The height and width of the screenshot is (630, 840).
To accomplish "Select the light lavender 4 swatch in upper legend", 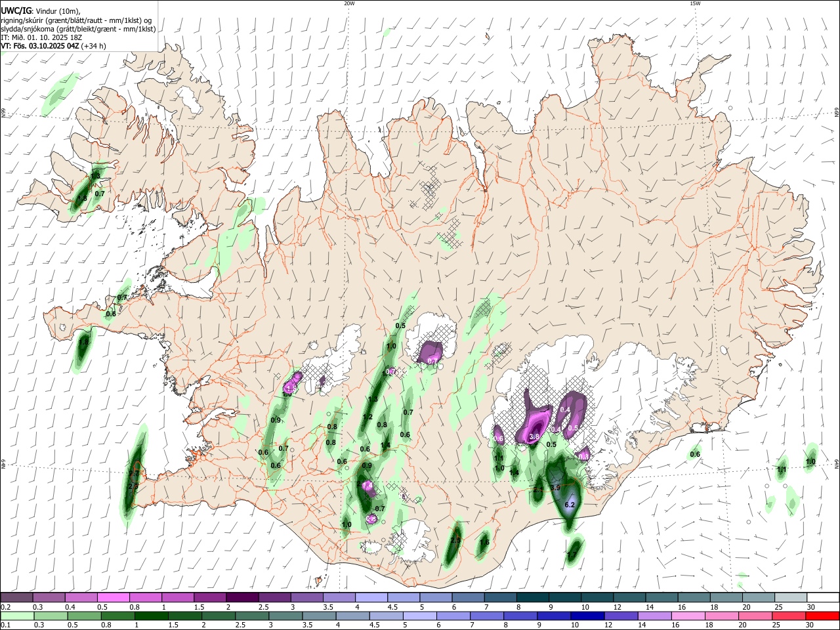I will [371, 598].
